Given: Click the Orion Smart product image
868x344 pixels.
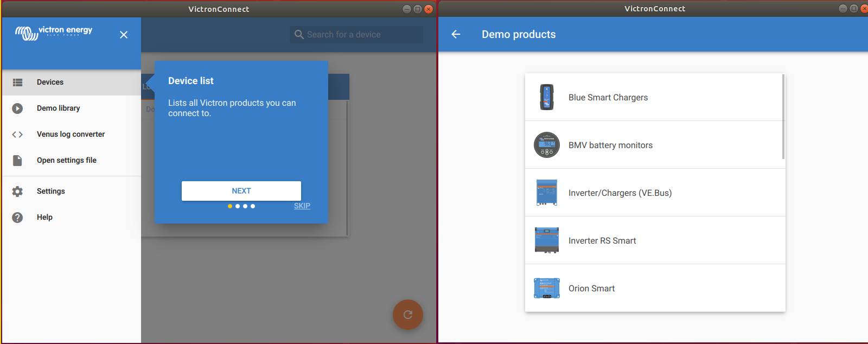Looking at the screenshot, I should [547, 288].
